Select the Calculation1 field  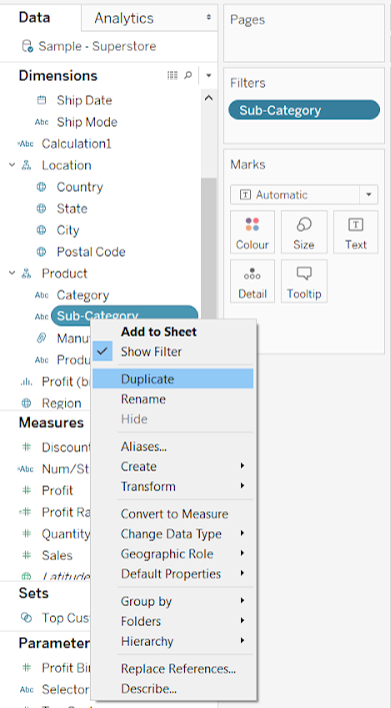tap(76, 144)
